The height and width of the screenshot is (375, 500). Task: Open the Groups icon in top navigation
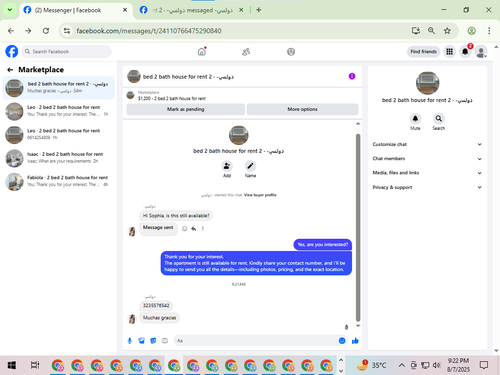[x=291, y=52]
